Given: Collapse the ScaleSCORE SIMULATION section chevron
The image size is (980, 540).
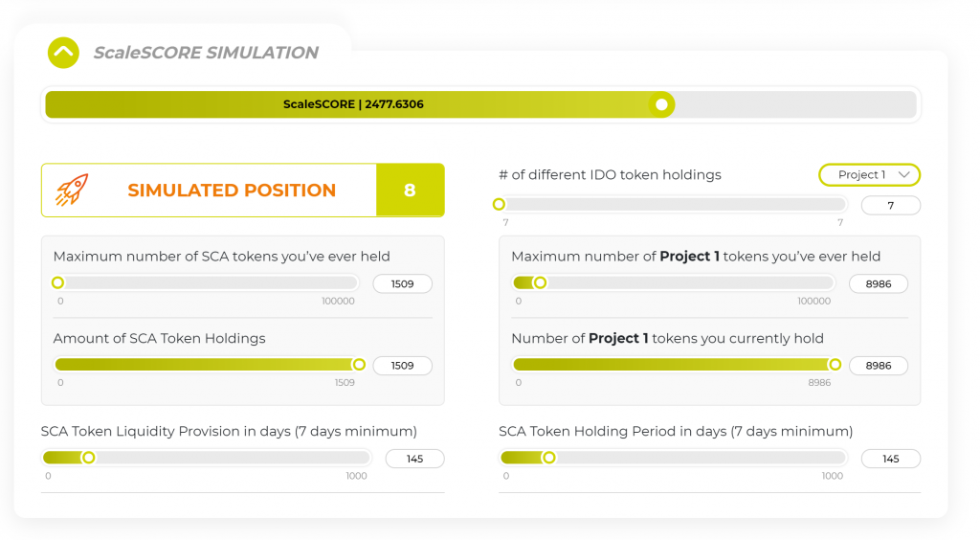Looking at the screenshot, I should pyautogui.click(x=63, y=53).
